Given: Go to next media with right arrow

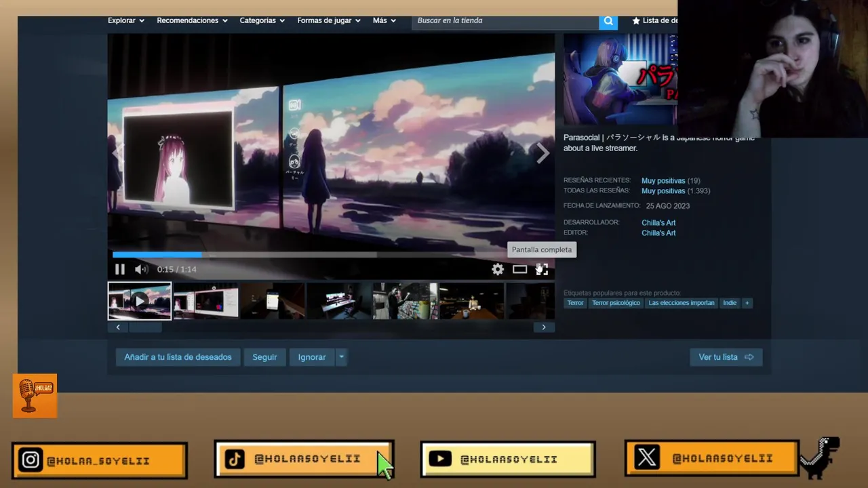Looking at the screenshot, I should tap(543, 153).
